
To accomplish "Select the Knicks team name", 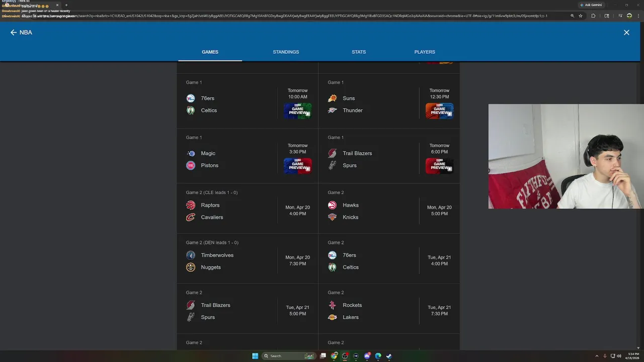I will tap(351, 217).
